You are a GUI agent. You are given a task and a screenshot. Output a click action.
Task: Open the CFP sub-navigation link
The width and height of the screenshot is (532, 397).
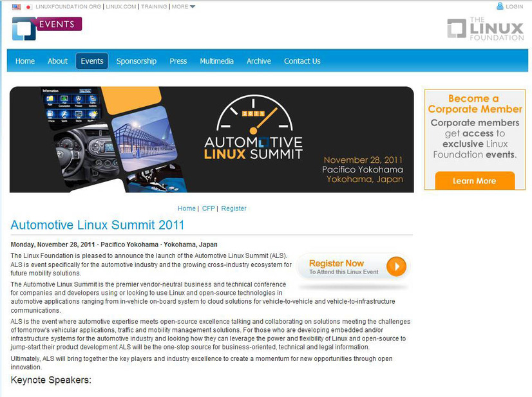(208, 208)
